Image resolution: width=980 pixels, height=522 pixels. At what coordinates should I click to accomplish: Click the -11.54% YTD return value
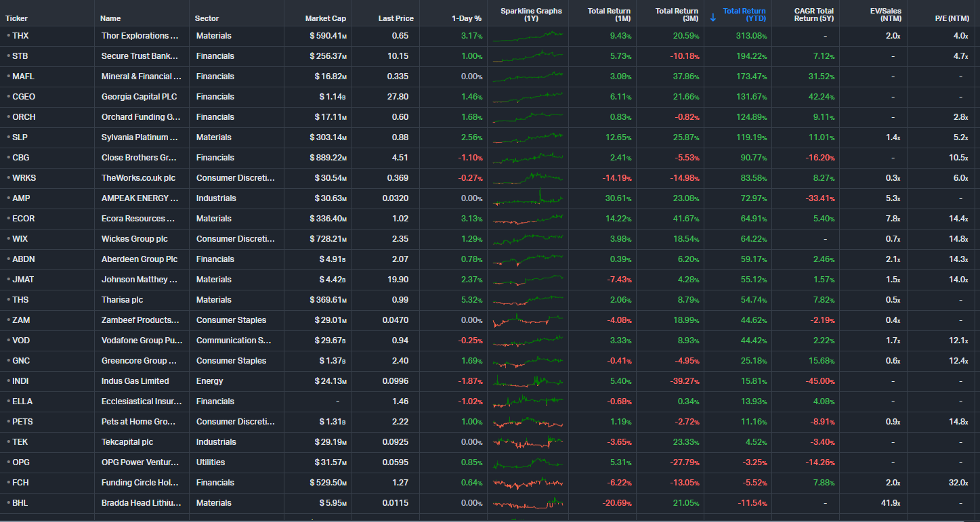(752, 503)
